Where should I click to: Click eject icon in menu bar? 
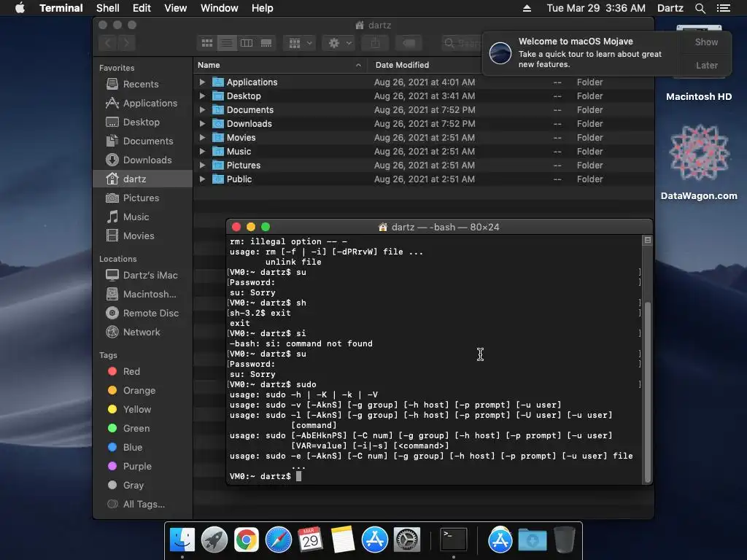[x=527, y=8]
